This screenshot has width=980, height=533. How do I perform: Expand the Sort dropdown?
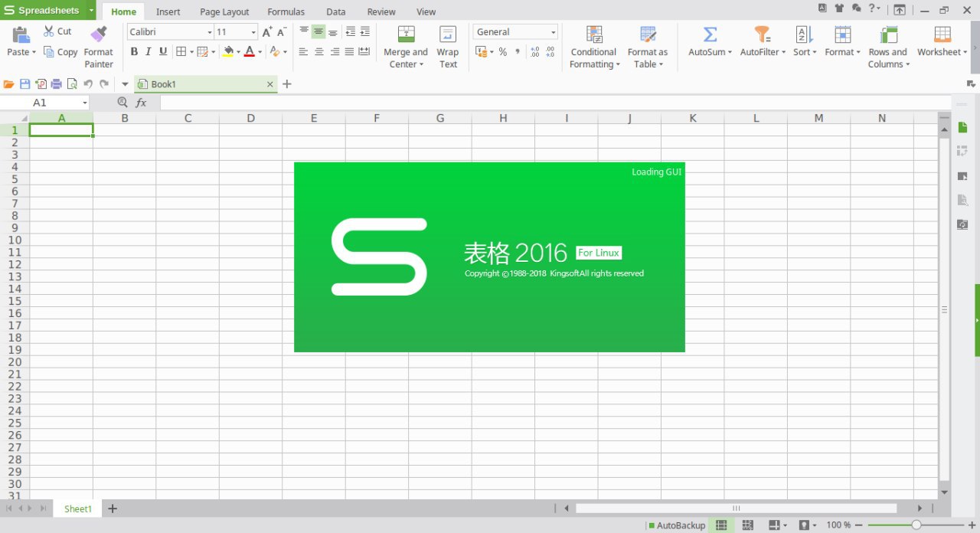pos(815,53)
